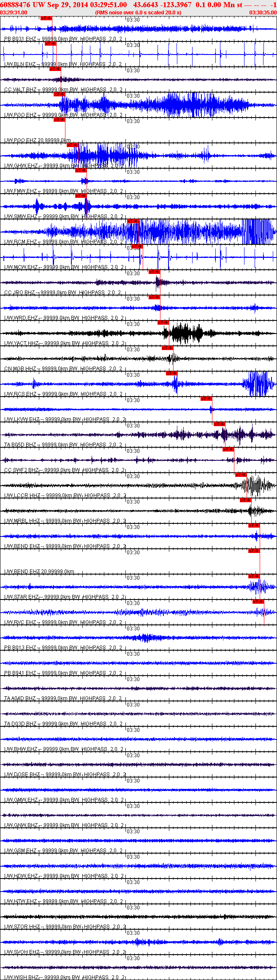This screenshot has height=980, width=277.
Task: Click the 'CN MGB HHZ' station label
Action: click(20, 369)
